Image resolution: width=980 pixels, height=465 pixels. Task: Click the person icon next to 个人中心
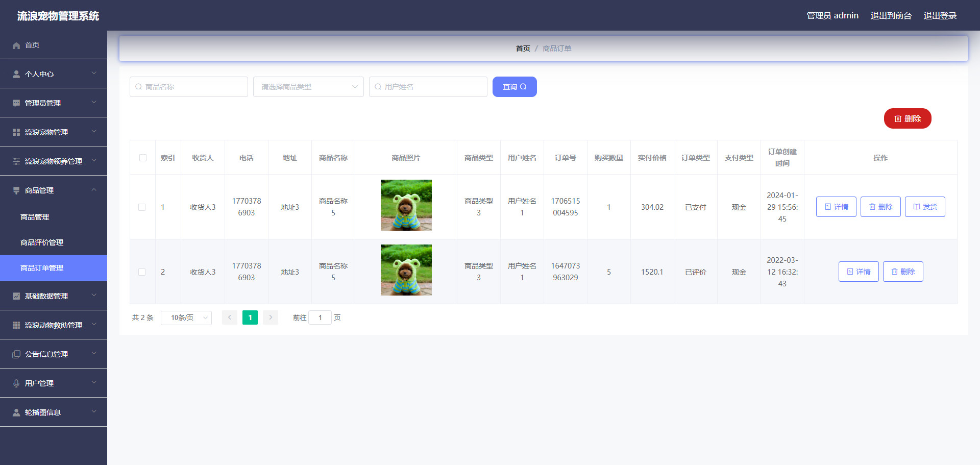tap(16, 74)
